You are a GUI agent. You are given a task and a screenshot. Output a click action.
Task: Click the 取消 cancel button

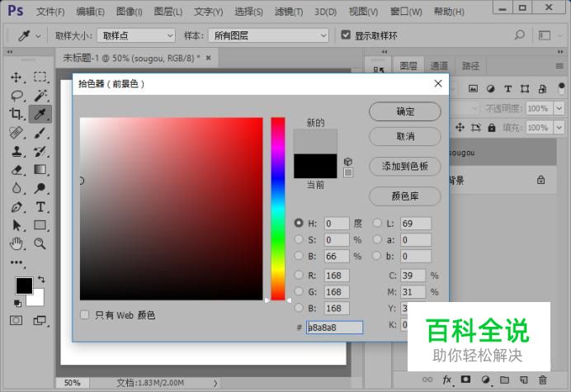click(405, 137)
